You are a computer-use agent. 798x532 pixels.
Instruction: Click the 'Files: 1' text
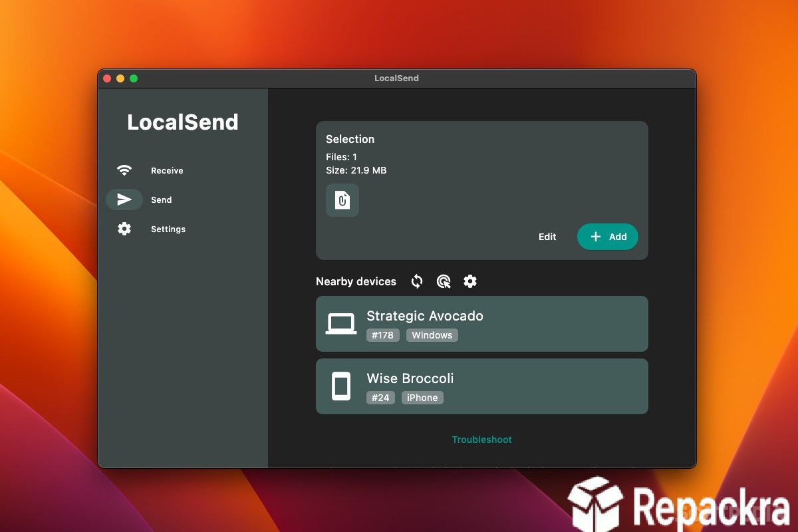tap(341, 157)
